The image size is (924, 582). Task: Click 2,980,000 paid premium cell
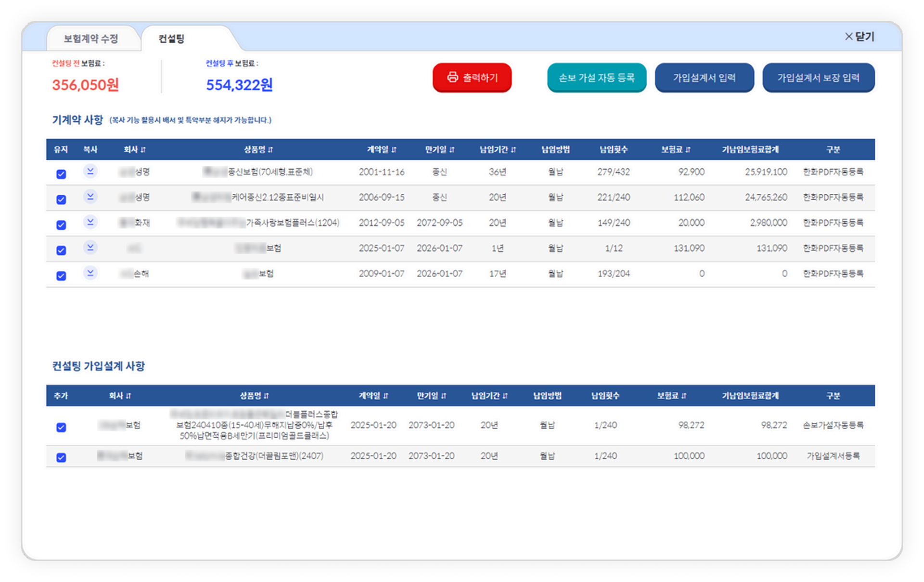coord(769,223)
